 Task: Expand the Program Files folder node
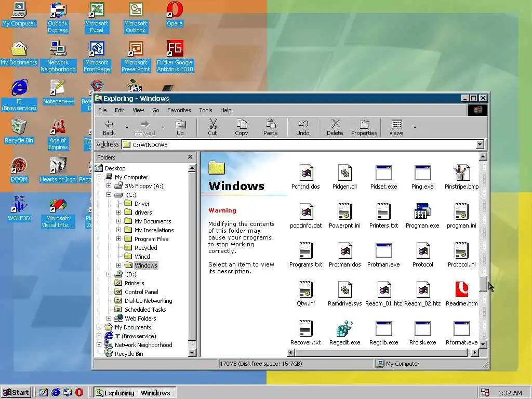click(x=118, y=239)
